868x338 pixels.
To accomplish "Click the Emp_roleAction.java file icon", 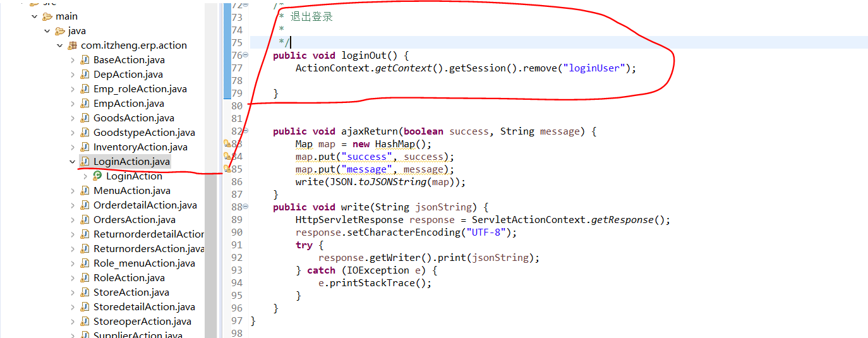I will click(x=85, y=89).
